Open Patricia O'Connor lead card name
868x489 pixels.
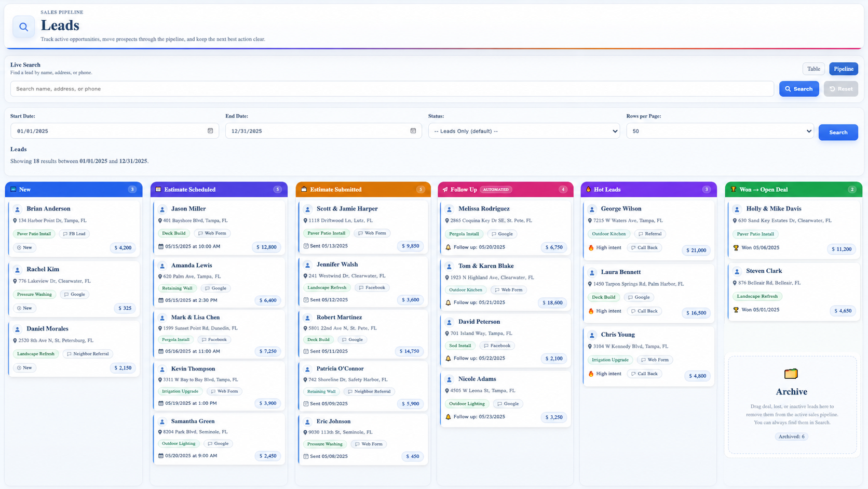click(340, 369)
